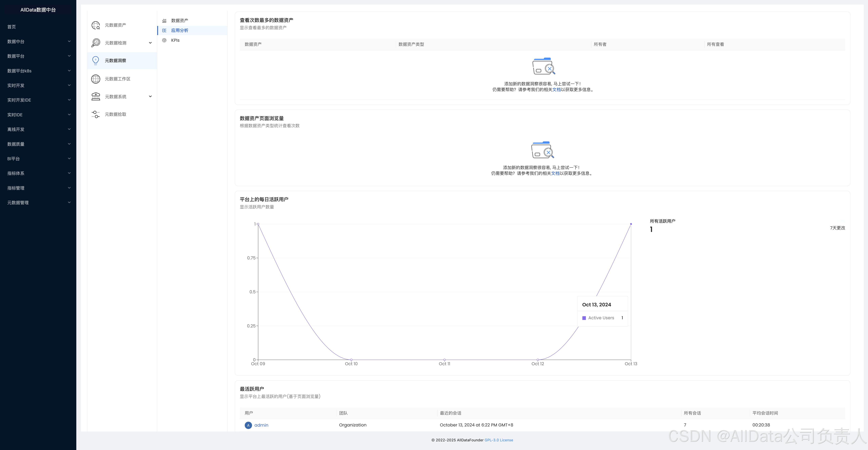This screenshot has height=450, width=868.
Task: Open the GPL-3.0 License link
Action: click(499, 440)
